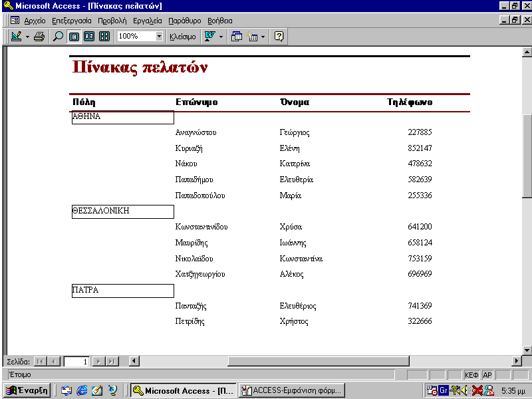532x399 pixels.
Task: Switch to two-page preview
Action: pos(89,37)
